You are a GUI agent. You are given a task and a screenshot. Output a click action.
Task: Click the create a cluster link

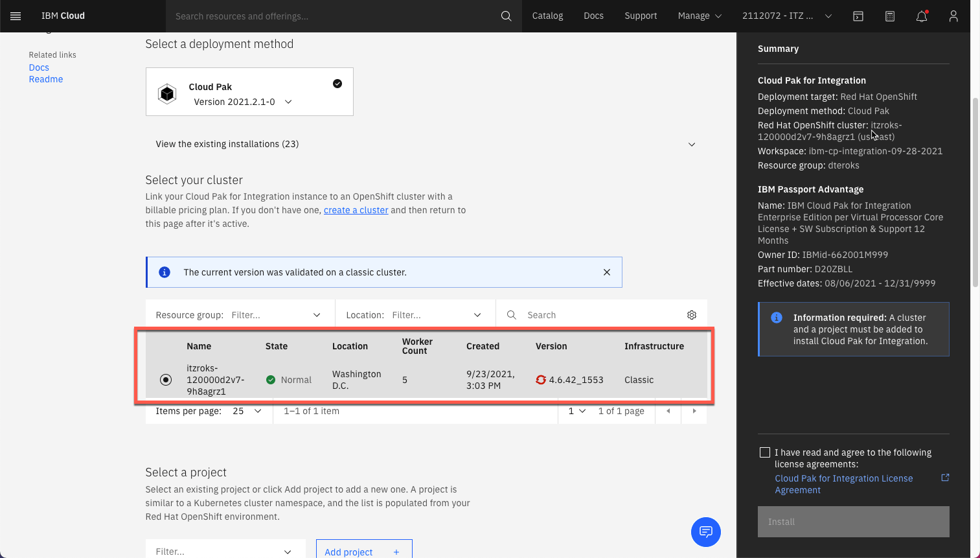pos(356,209)
